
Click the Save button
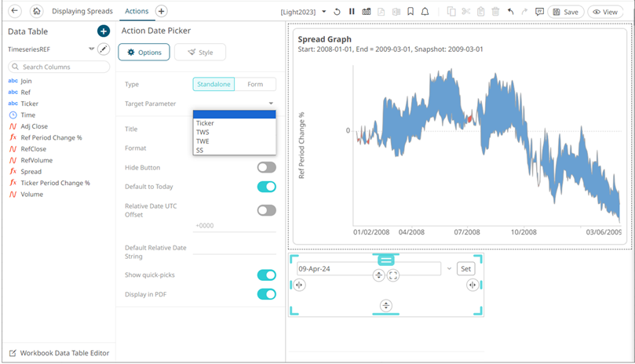[565, 12]
